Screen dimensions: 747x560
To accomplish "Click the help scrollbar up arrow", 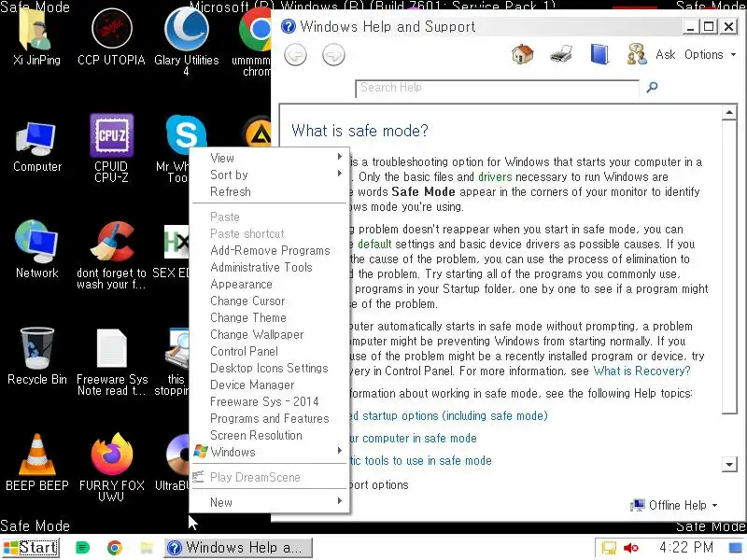I will 729,113.
